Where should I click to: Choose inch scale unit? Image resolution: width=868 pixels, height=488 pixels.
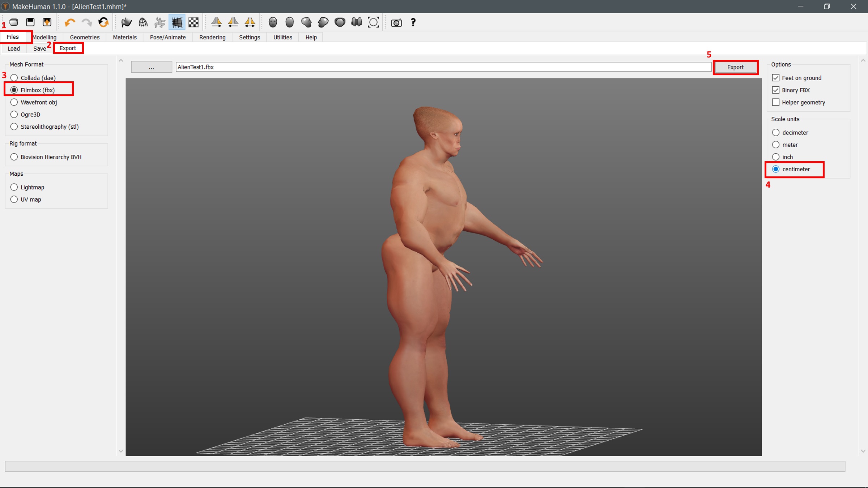pos(782,157)
